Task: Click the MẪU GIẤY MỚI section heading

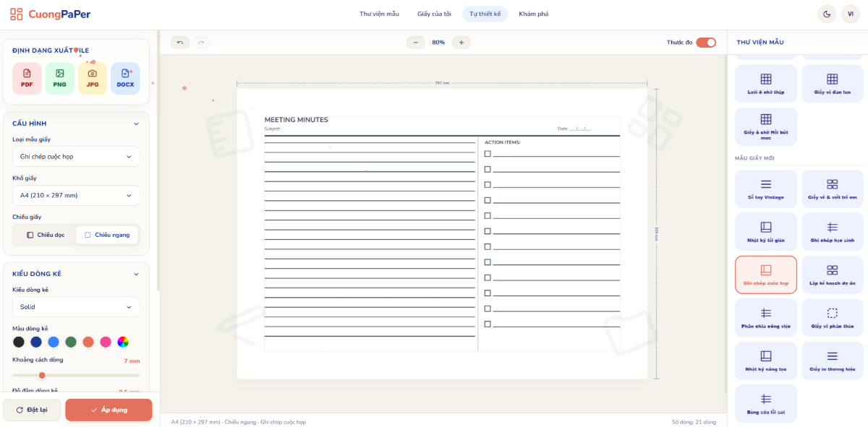Action: (755, 158)
